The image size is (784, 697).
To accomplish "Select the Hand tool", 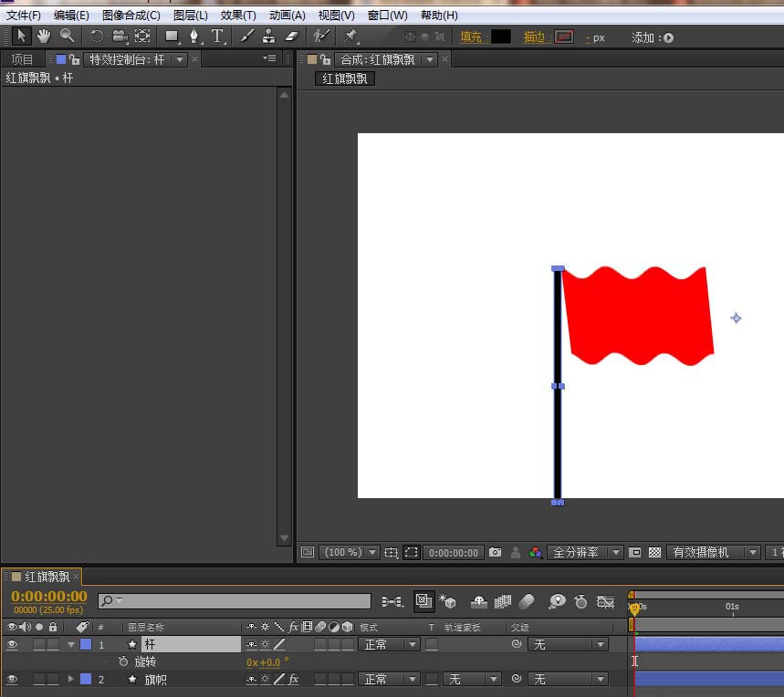I will 44,36.
